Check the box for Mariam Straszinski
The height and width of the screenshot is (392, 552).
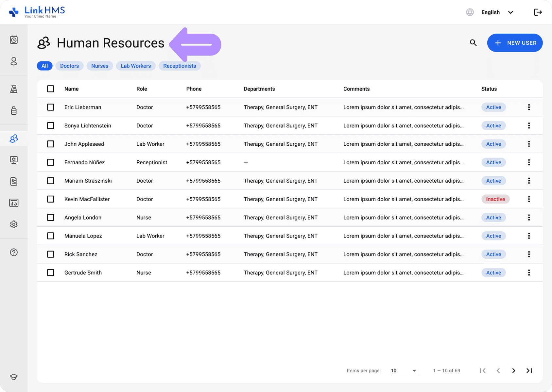(x=51, y=181)
